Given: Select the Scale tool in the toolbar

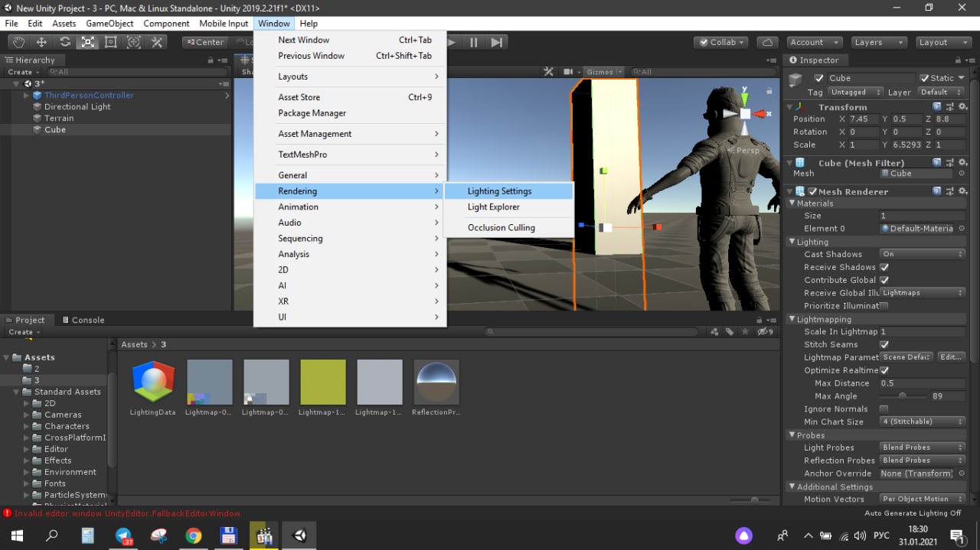Looking at the screenshot, I should (x=87, y=42).
